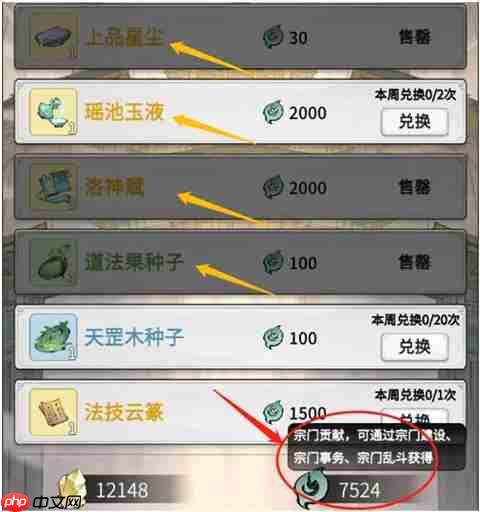Click the blue scroll icon in third row
Image resolution: width=480 pixels, height=512 pixels.
click(x=54, y=187)
